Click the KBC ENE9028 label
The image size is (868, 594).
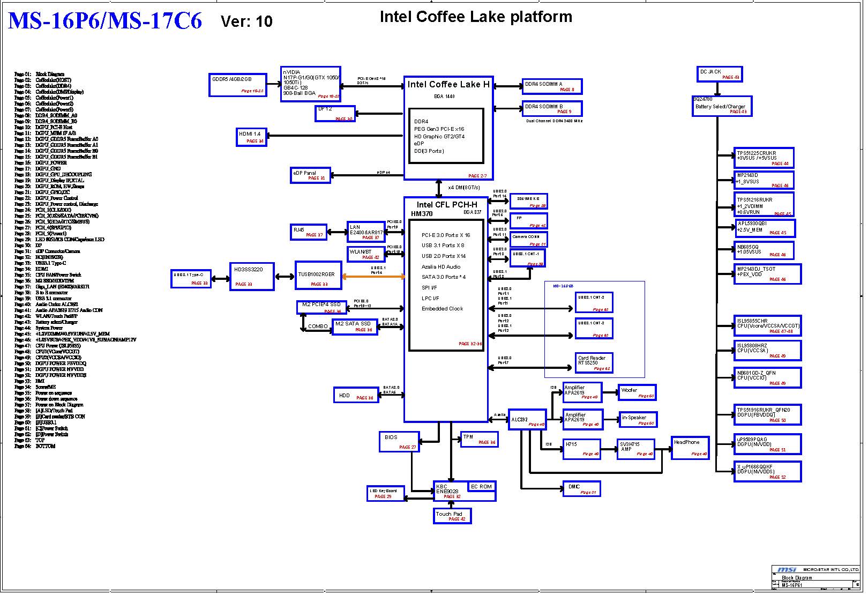point(447,489)
